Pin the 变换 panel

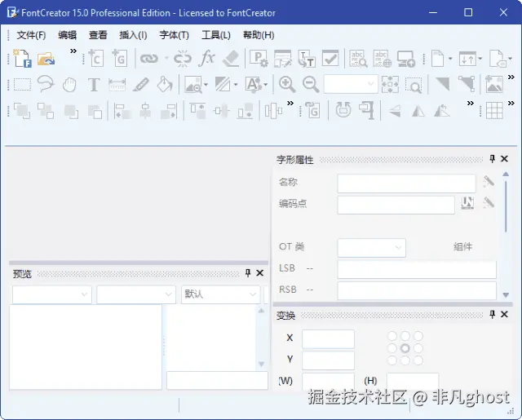[x=493, y=314]
